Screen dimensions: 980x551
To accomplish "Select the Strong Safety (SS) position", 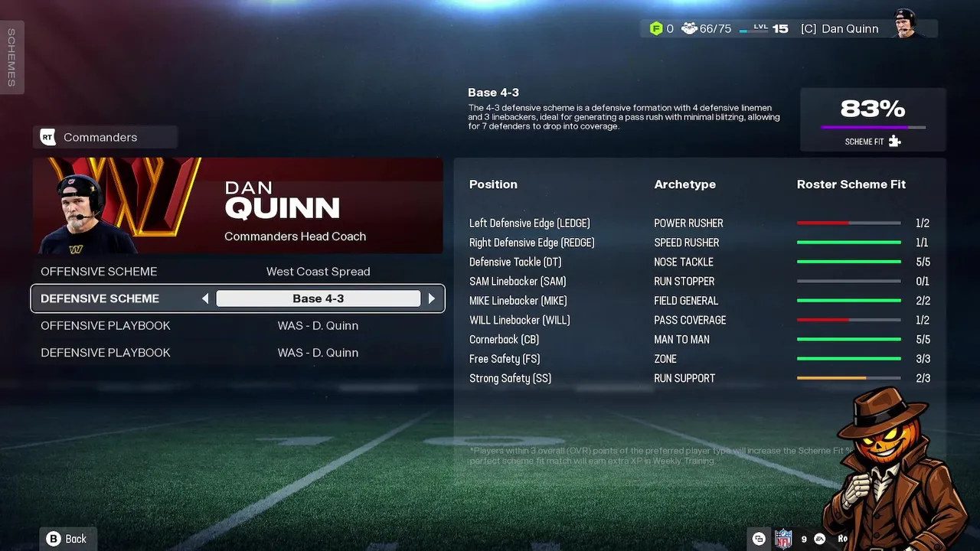I will tap(510, 378).
